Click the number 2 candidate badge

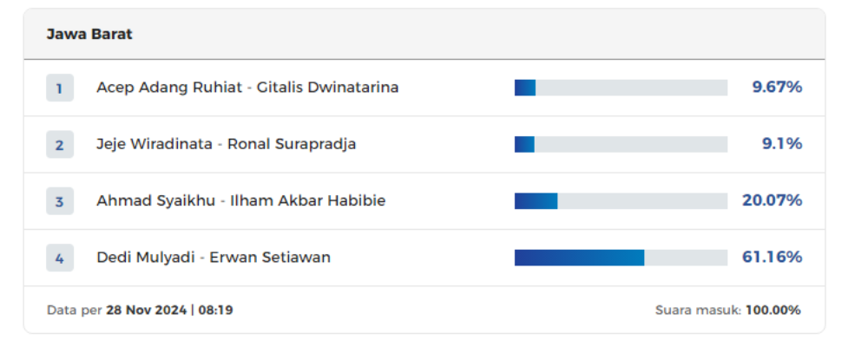coord(59,145)
